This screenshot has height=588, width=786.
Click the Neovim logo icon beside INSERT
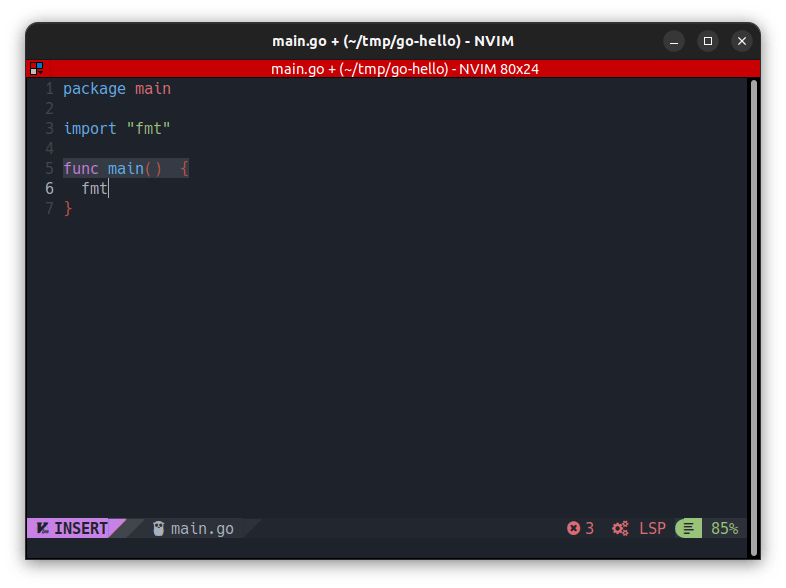pos(43,528)
